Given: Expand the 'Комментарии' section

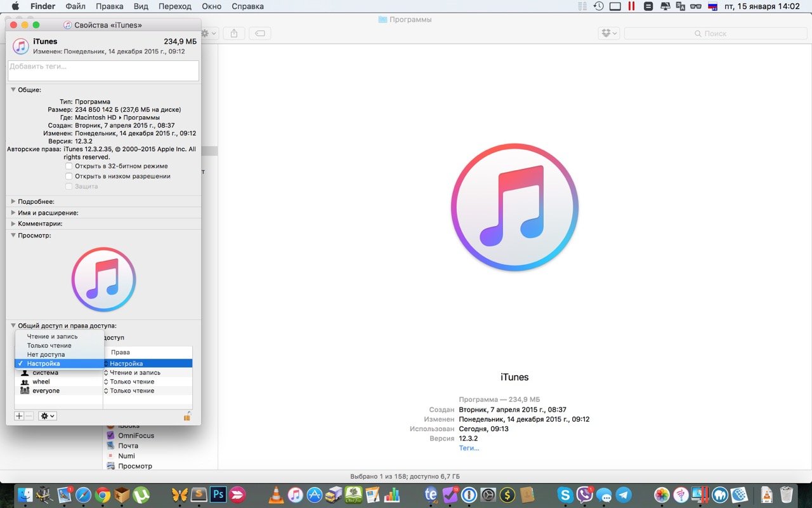Looking at the screenshot, I should tap(13, 224).
